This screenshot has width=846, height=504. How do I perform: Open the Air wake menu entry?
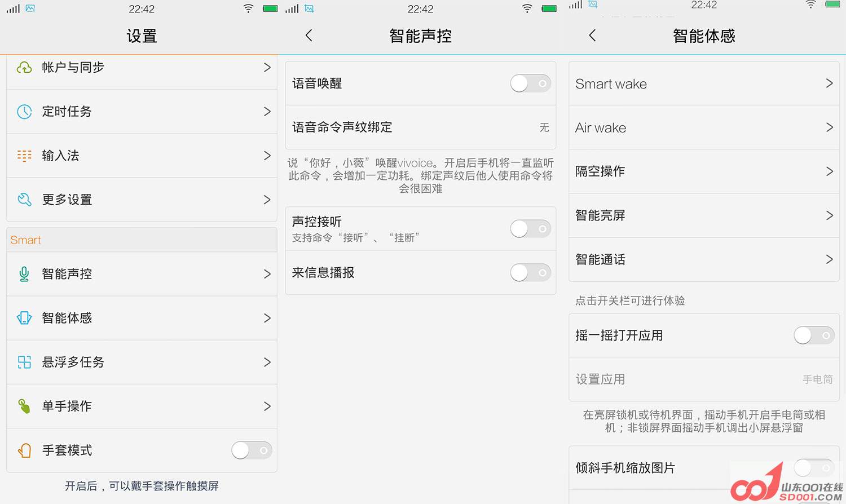(x=703, y=127)
